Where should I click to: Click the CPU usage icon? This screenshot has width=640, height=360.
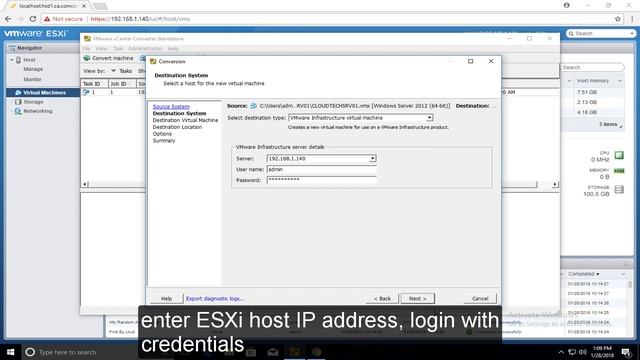pos(619,155)
